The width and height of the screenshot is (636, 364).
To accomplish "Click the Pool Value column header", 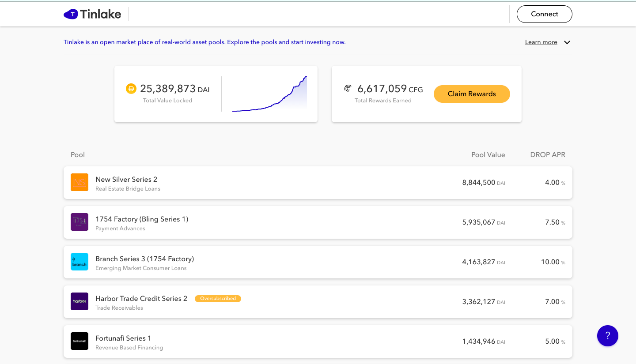I will click(488, 155).
